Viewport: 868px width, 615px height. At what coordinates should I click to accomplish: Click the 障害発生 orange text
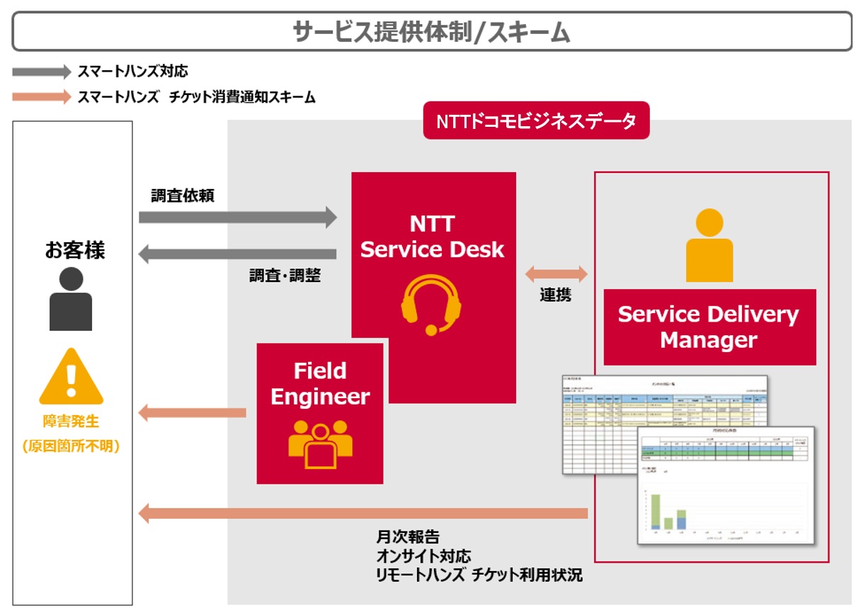71,422
